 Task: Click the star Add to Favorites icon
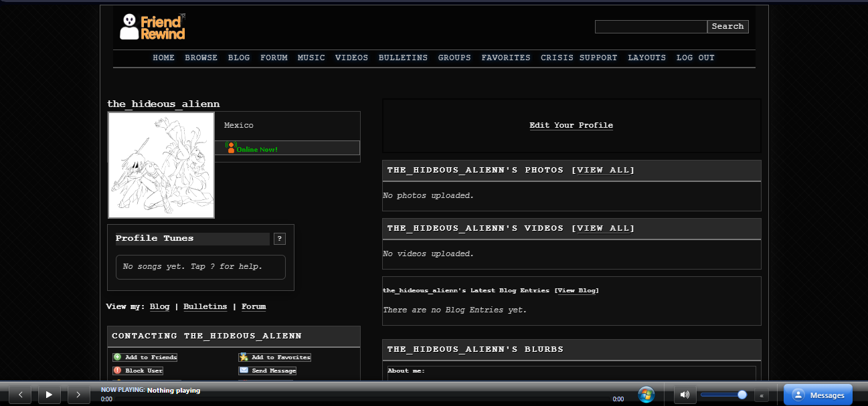tap(244, 357)
